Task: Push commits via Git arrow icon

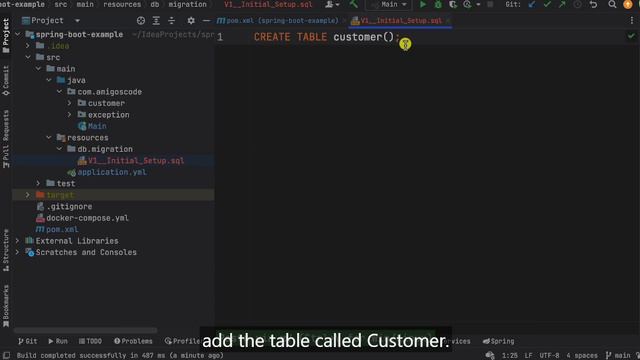Action: (562, 4)
